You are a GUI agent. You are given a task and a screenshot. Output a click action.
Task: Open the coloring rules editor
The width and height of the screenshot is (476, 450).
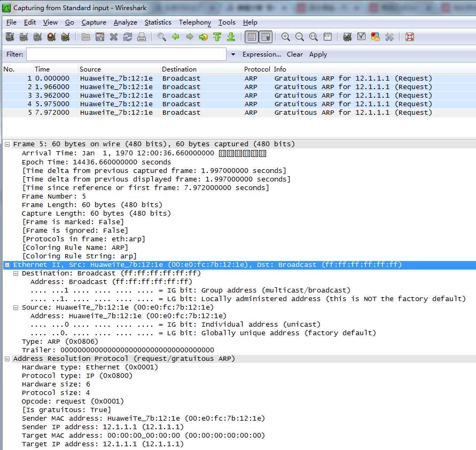click(376, 37)
